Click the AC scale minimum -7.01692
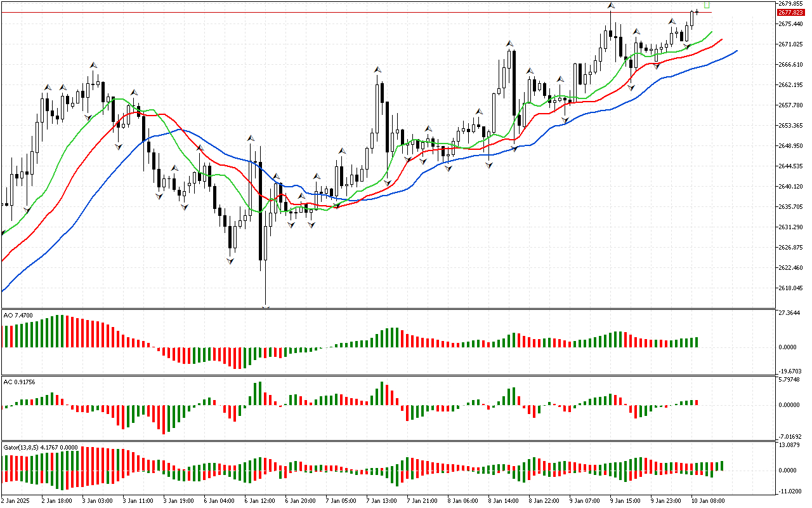Viewport: 812px width, 508px height. [x=790, y=437]
